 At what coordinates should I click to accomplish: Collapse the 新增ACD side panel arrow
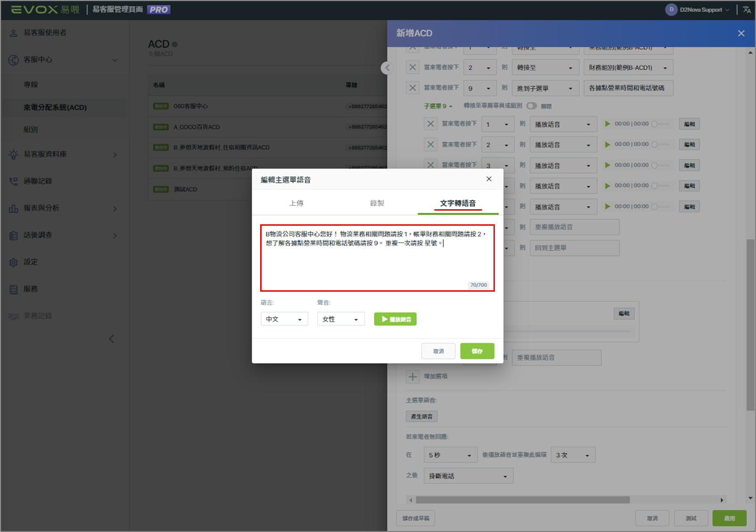coord(387,68)
